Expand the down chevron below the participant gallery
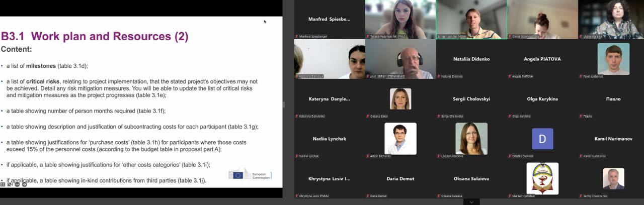Viewport: 644px width, 205px height. (x=471, y=202)
